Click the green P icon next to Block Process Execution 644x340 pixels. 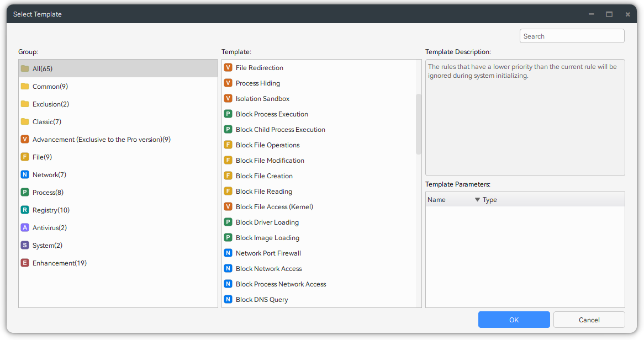pyautogui.click(x=228, y=114)
